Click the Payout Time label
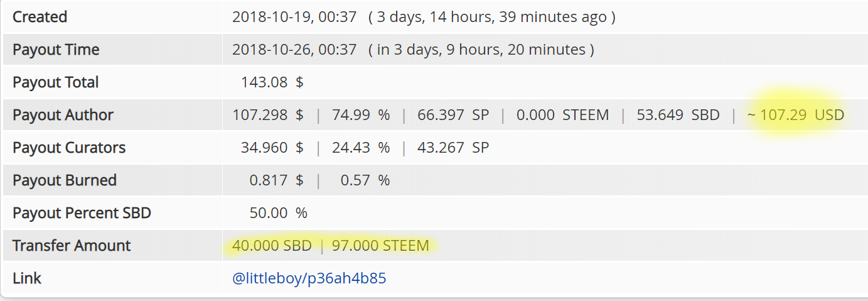 pos(56,50)
